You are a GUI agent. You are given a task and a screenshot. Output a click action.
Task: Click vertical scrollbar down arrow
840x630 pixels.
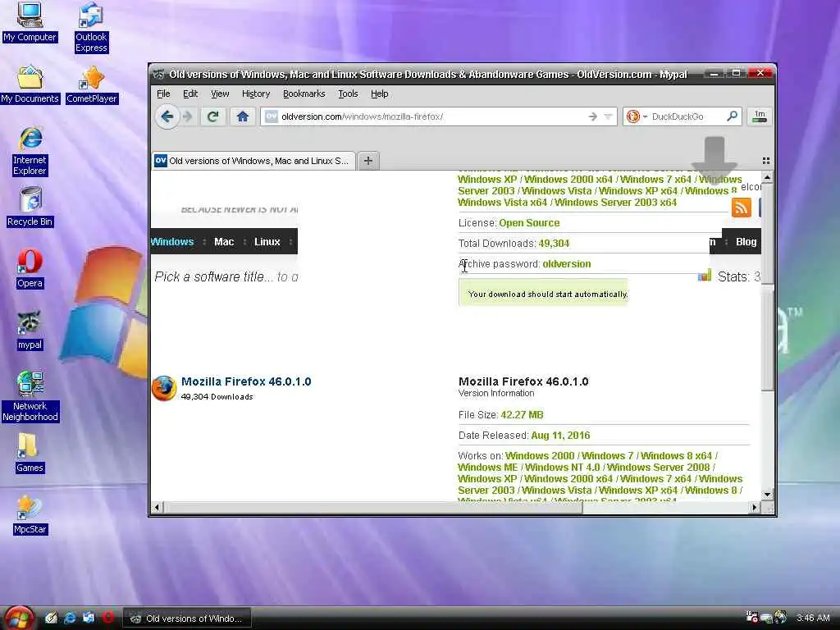767,495
